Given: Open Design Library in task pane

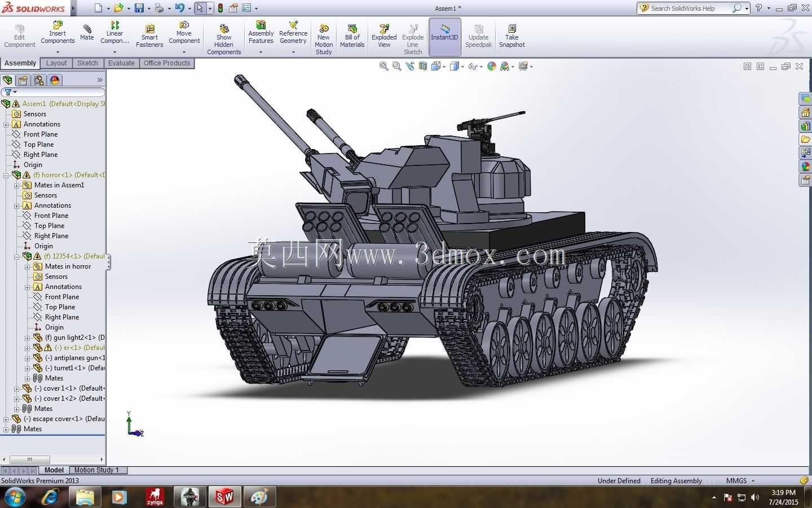Looking at the screenshot, I should click(805, 126).
